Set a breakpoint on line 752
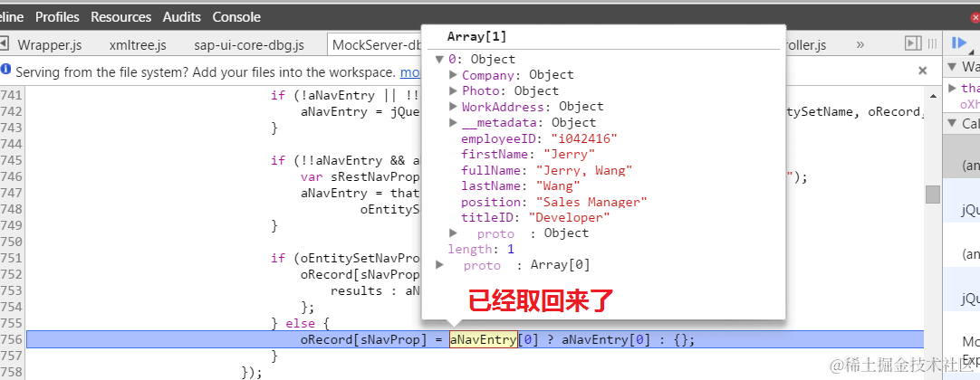 point(11,274)
